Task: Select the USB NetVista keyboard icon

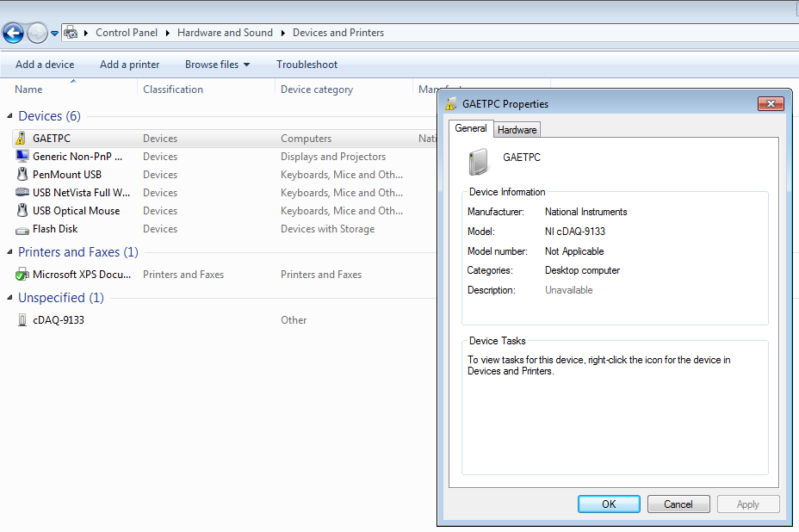Action: point(22,193)
